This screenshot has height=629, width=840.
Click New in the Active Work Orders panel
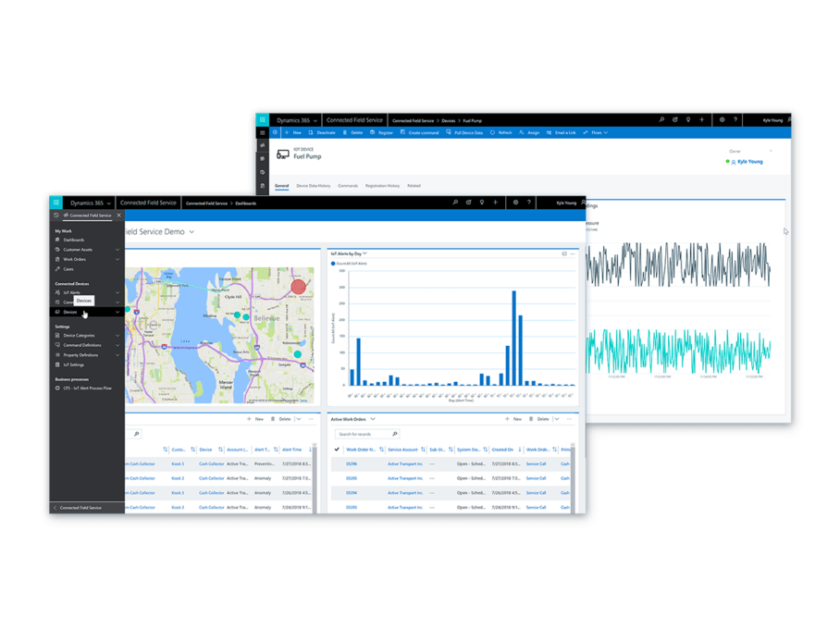(x=513, y=419)
